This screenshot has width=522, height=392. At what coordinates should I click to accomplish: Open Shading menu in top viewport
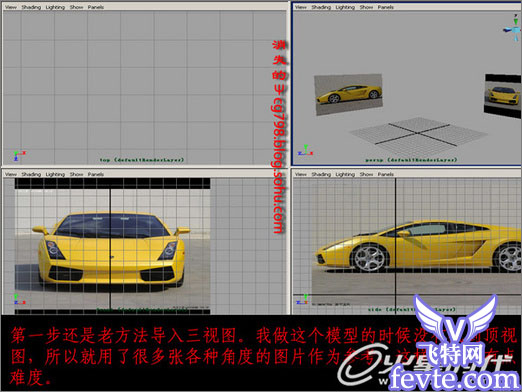pos(31,7)
